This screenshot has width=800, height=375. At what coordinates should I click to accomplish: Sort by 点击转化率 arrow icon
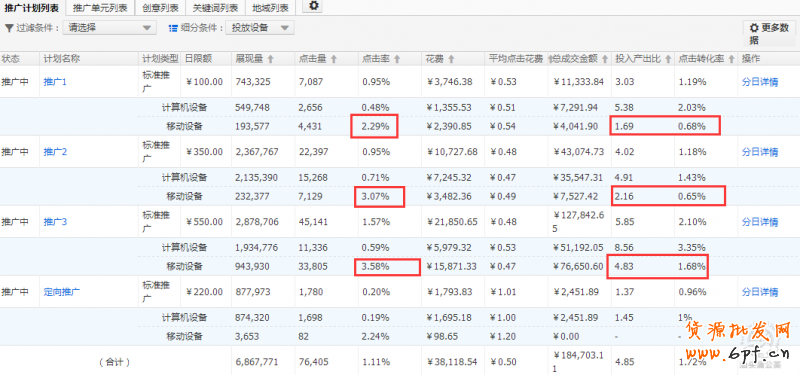click(731, 59)
